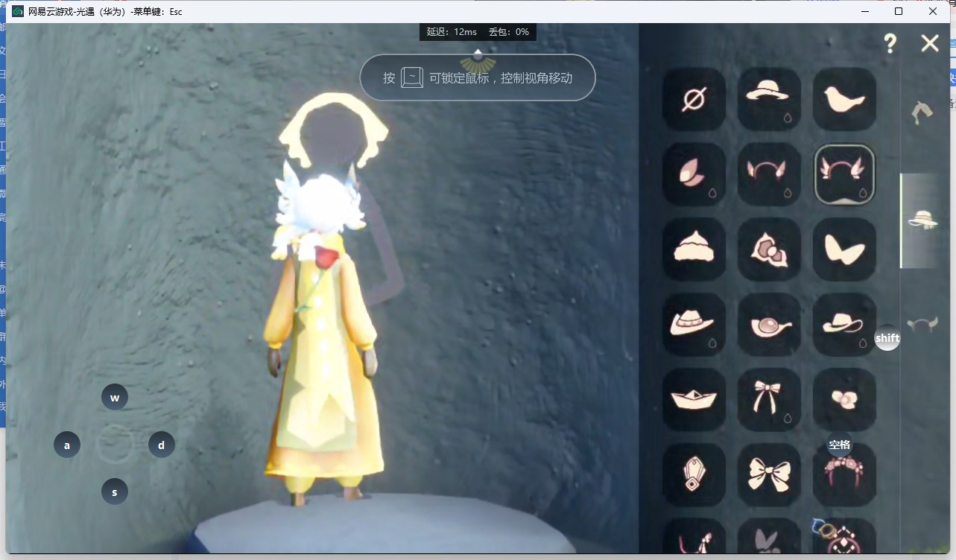Tap the A move-left key

[x=67, y=445]
